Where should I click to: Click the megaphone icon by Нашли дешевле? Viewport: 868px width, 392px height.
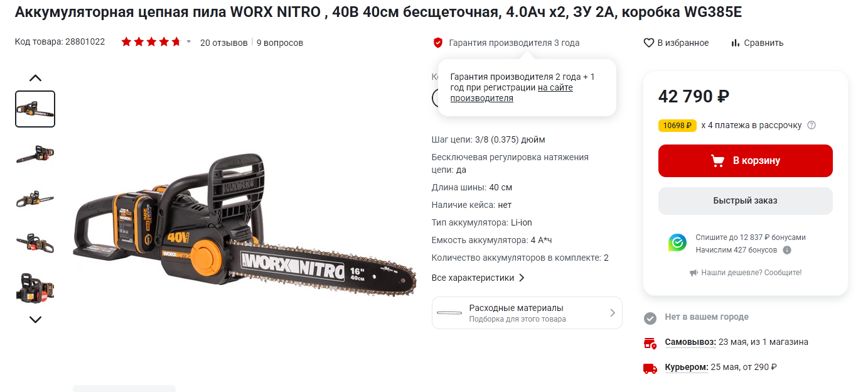[x=694, y=273]
